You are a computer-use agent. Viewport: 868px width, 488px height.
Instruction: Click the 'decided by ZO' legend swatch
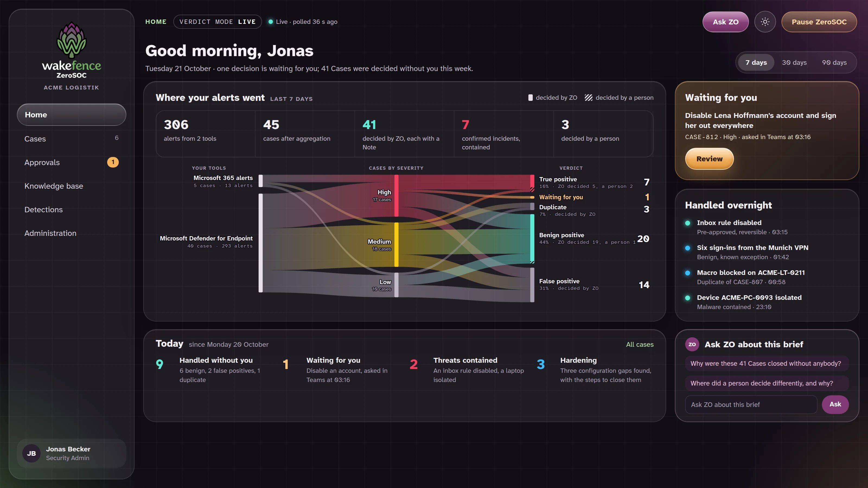pos(530,98)
